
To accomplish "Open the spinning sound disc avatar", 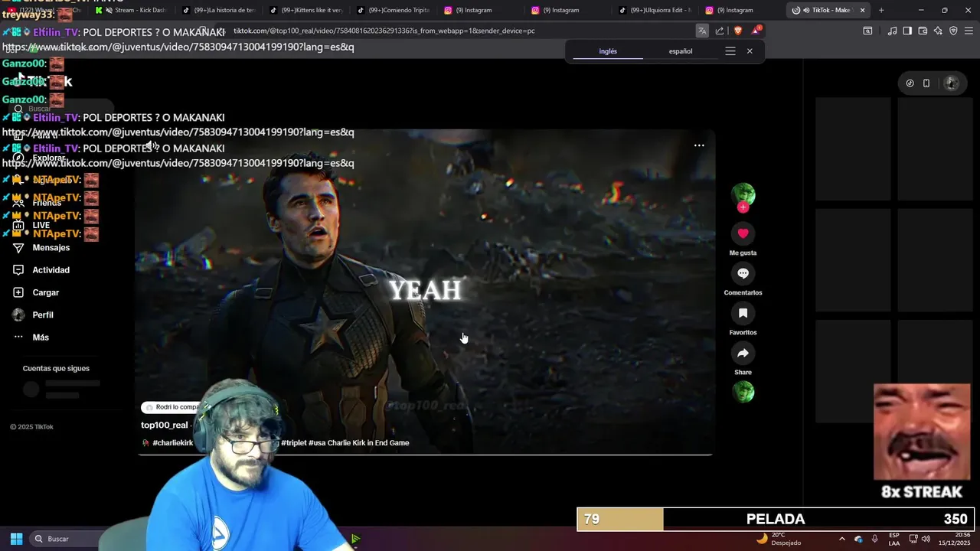I will tap(743, 392).
